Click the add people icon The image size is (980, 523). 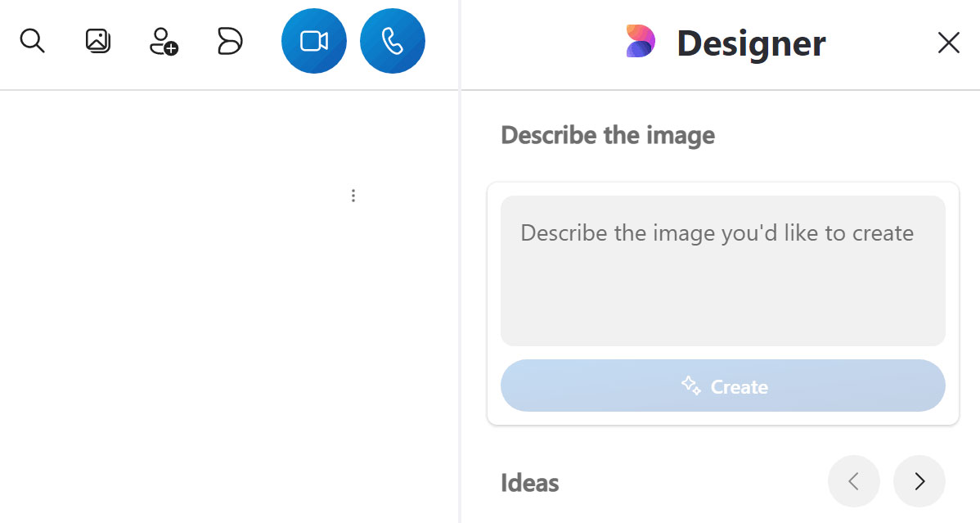point(164,41)
